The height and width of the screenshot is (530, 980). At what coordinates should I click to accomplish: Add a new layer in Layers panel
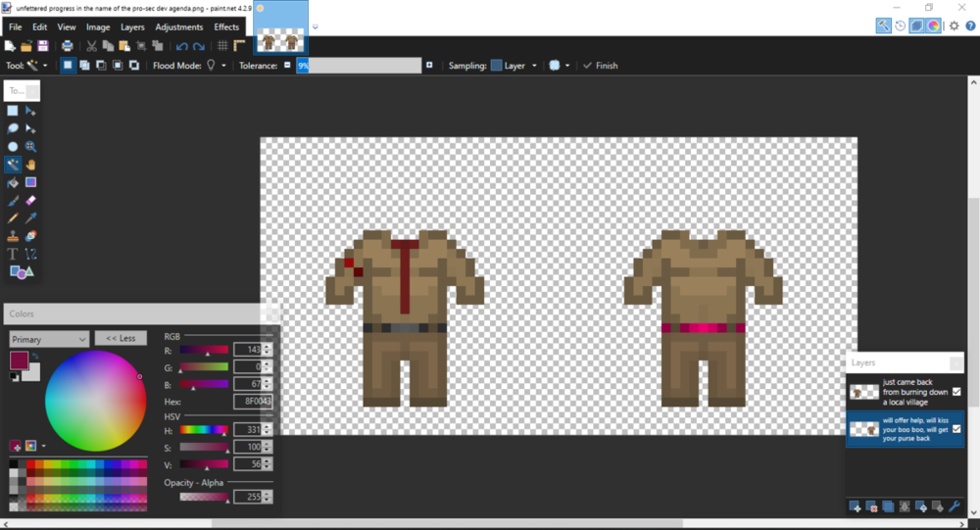[855, 506]
